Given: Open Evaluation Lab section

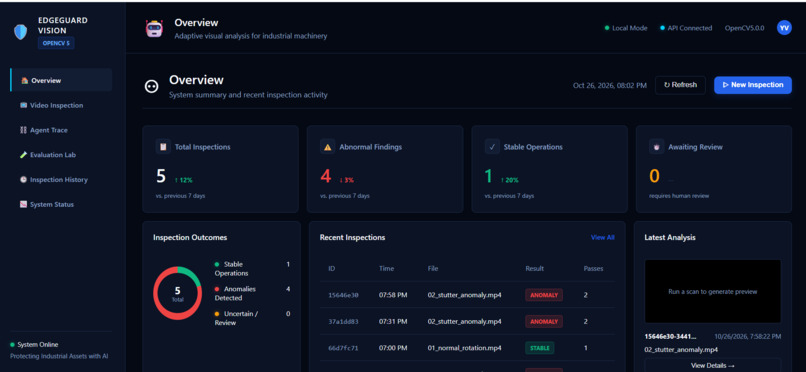Looking at the screenshot, I should [61, 155].
